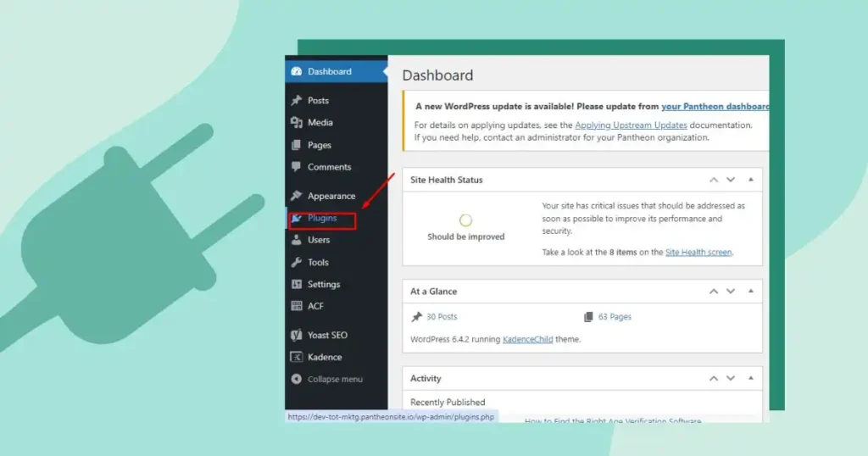Open your Pantheon dashboard link
Image resolution: width=868 pixels, height=456 pixels.
[715, 106]
